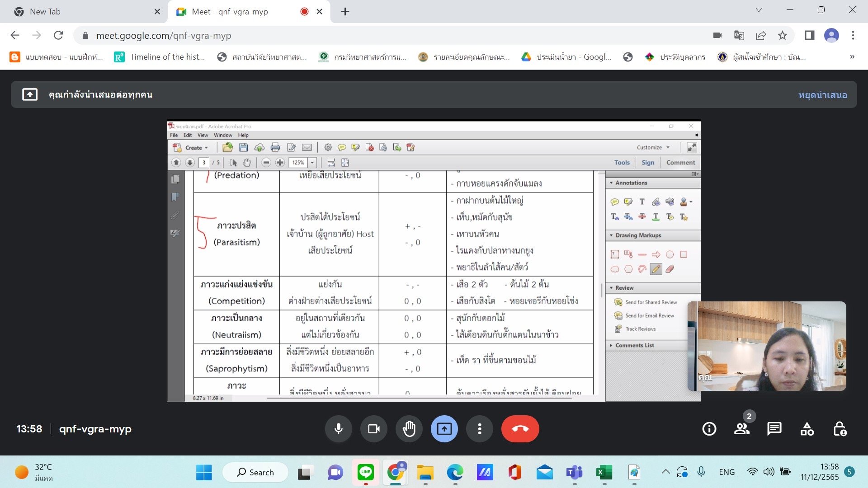Toggle the present screen button in Meet

[x=444, y=429]
